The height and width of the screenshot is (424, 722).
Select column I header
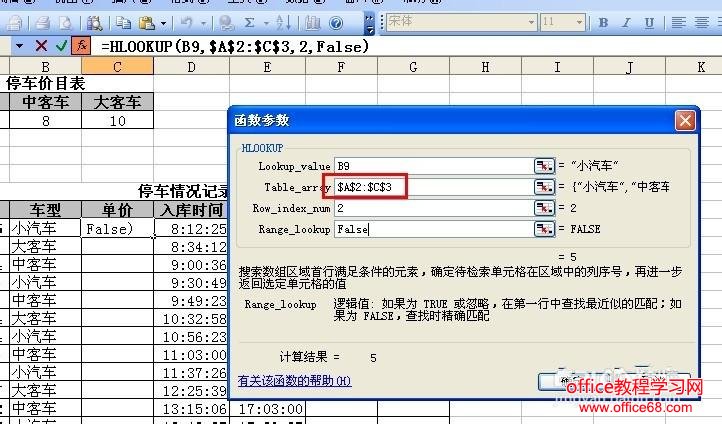(x=557, y=67)
